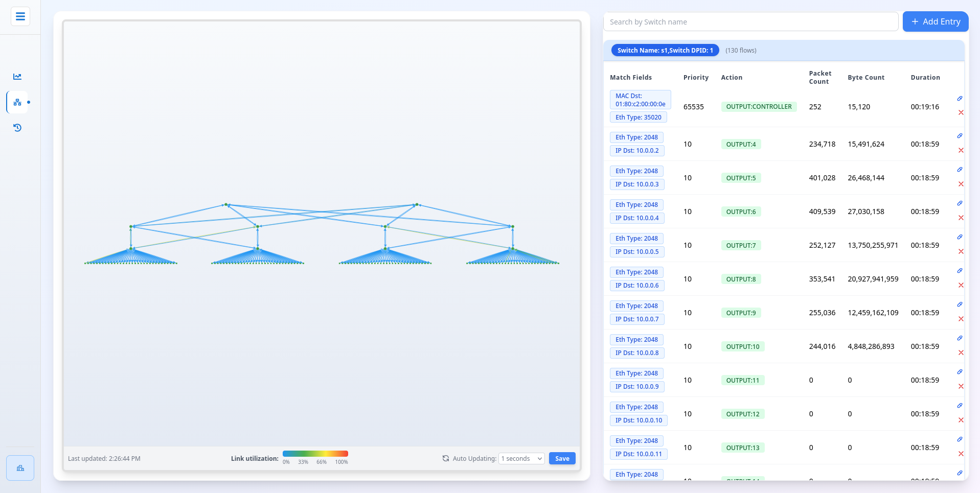
Task: Click the Eth Type: 35020 match field chip
Action: 638,117
